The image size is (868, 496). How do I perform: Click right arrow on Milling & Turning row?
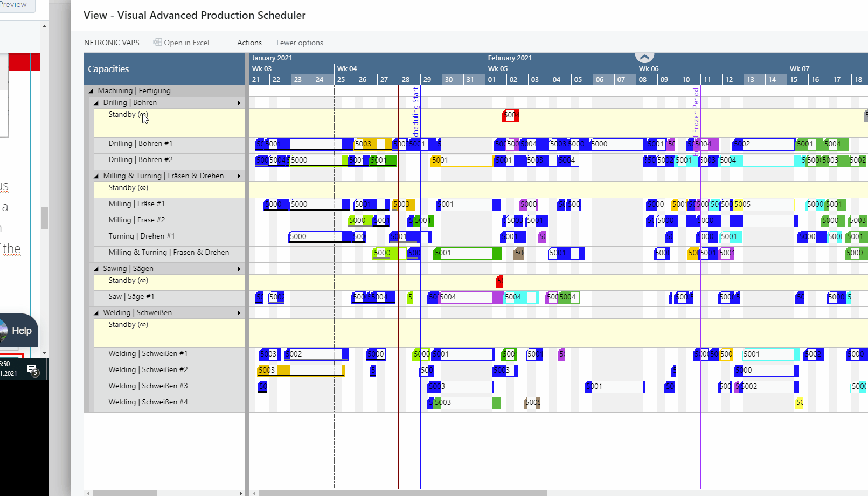(x=239, y=176)
